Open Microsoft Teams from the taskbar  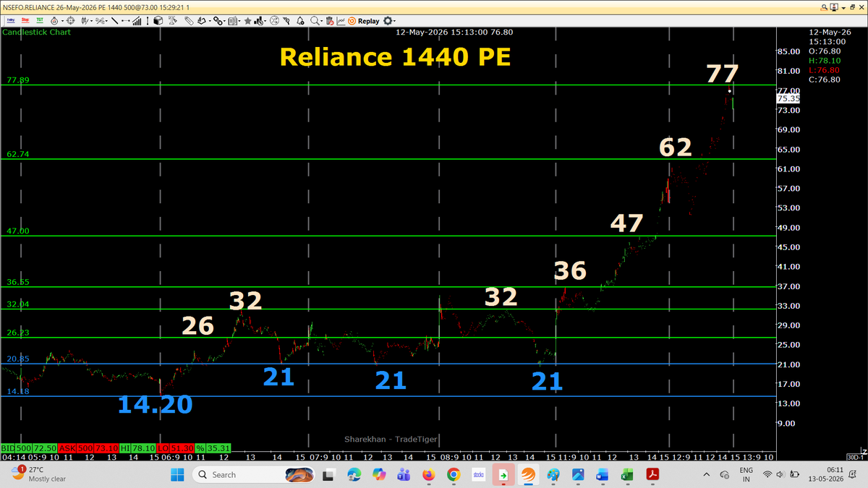(x=403, y=474)
